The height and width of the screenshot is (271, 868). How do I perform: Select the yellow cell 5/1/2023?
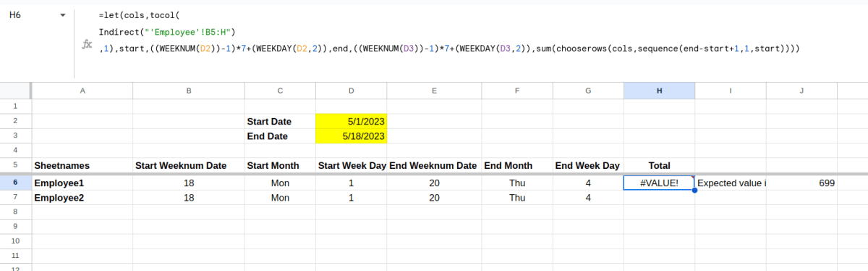coord(352,121)
